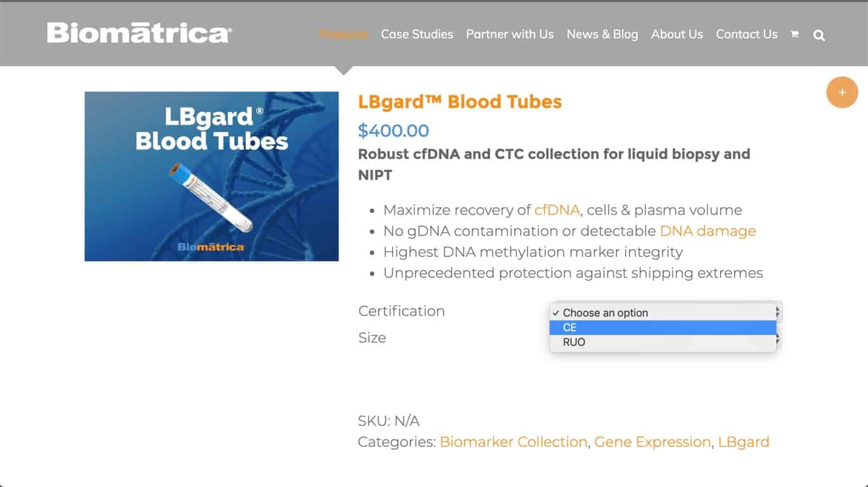
Task: Follow the DNA damage link
Action: pyautogui.click(x=708, y=231)
